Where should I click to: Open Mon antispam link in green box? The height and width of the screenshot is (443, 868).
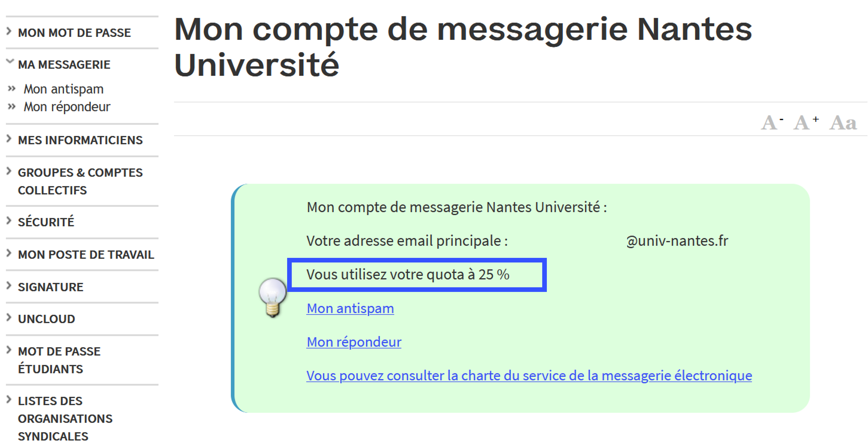(x=350, y=308)
